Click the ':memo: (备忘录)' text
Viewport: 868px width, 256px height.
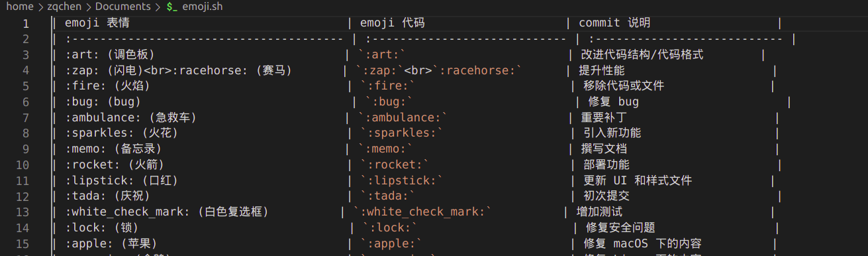(113, 149)
